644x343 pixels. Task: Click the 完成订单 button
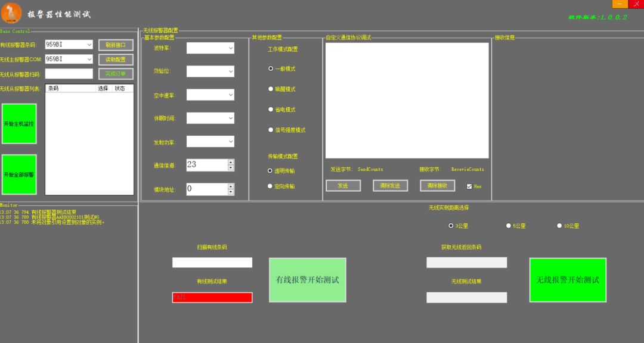(x=116, y=74)
